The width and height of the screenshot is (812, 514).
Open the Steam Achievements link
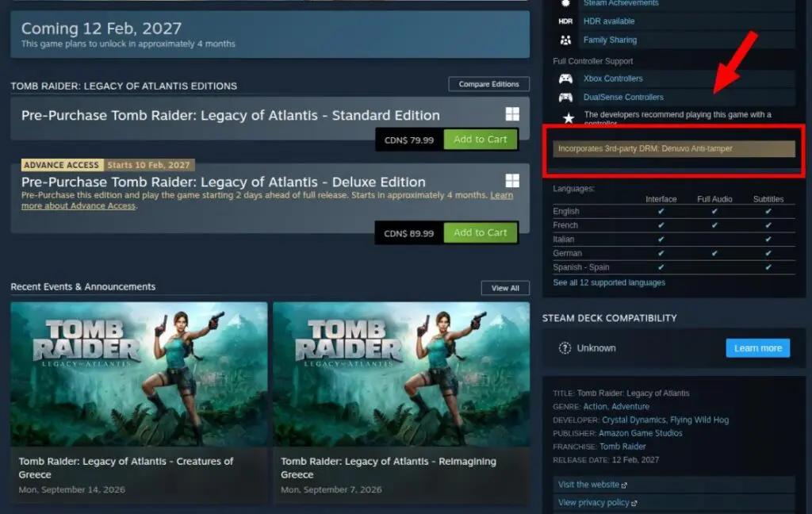[621, 3]
